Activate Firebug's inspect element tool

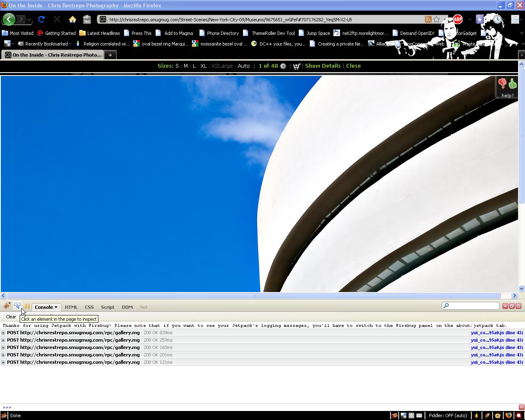pyautogui.click(x=17, y=306)
